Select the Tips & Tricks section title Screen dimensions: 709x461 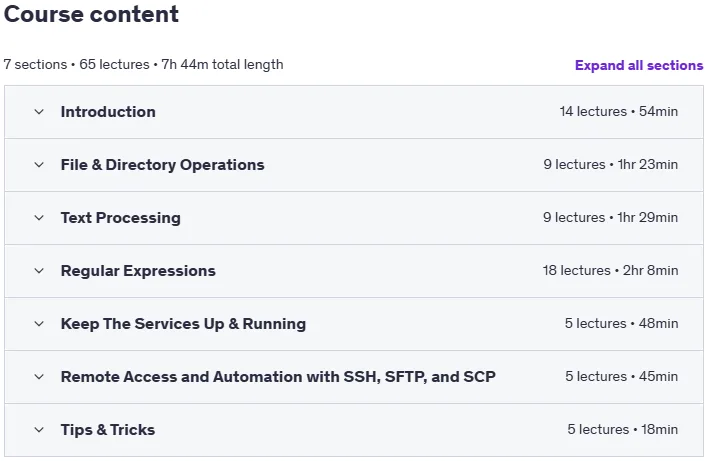108,430
